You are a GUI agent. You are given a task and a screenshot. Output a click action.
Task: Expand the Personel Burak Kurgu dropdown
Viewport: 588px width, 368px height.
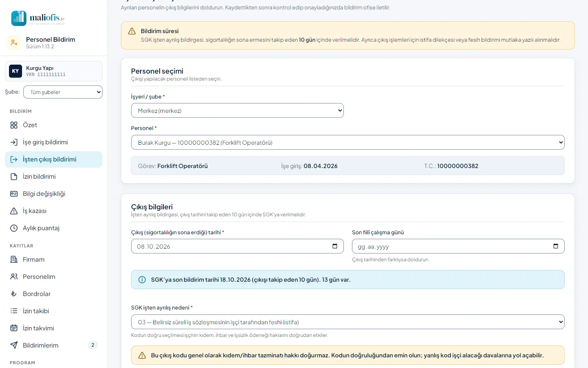pos(348,142)
